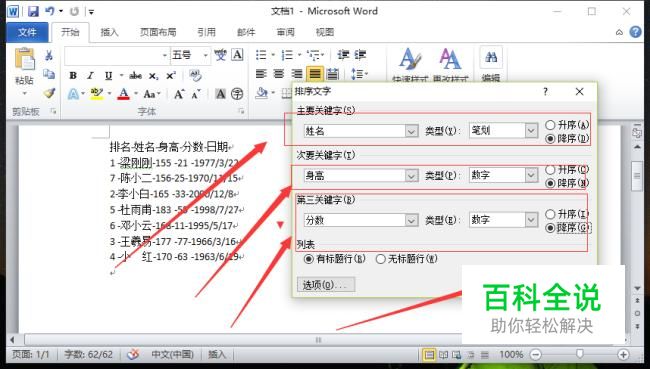The width and height of the screenshot is (650, 369).
Task: Open Text Effects glowing A
Action: (73, 94)
